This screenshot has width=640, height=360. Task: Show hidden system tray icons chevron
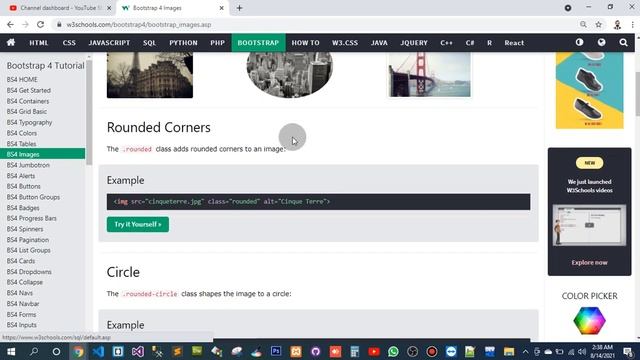pyautogui.click(x=525, y=351)
